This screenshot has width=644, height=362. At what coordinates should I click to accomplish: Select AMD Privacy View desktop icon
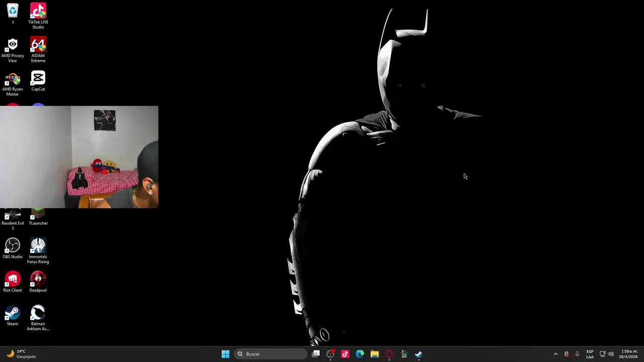[13, 49]
